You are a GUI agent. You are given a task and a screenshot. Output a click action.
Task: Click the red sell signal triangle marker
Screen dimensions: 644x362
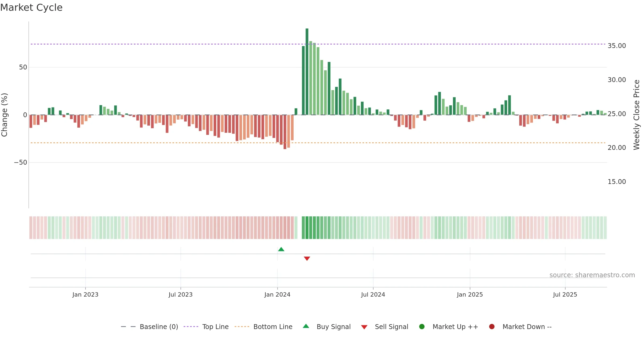pos(307,258)
